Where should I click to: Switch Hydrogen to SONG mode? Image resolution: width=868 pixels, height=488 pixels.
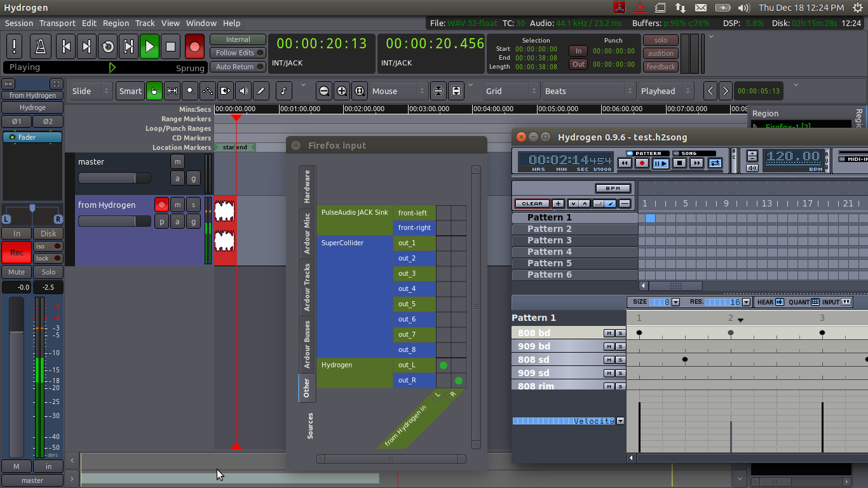(x=694, y=153)
